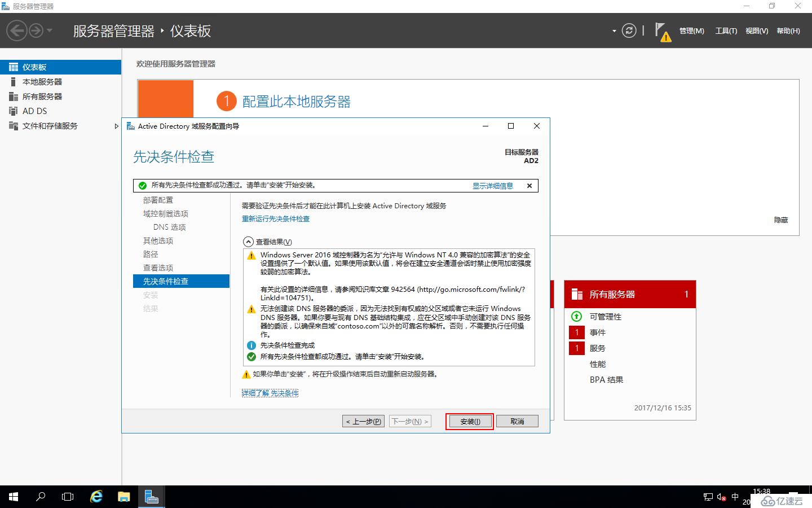The width and height of the screenshot is (812, 508).
Task: Click the warning icon beside DNS 委派 message
Action: click(x=251, y=309)
